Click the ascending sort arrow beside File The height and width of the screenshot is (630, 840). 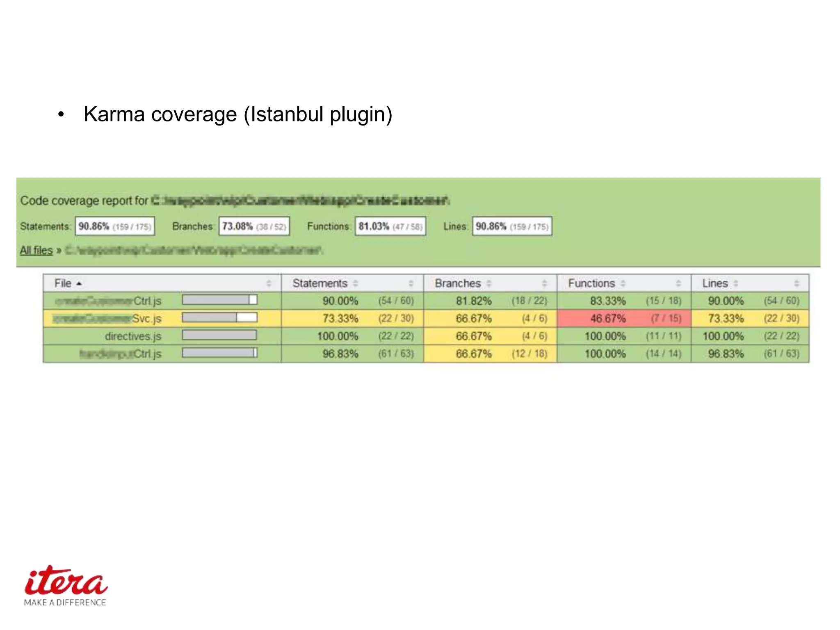[79, 283]
